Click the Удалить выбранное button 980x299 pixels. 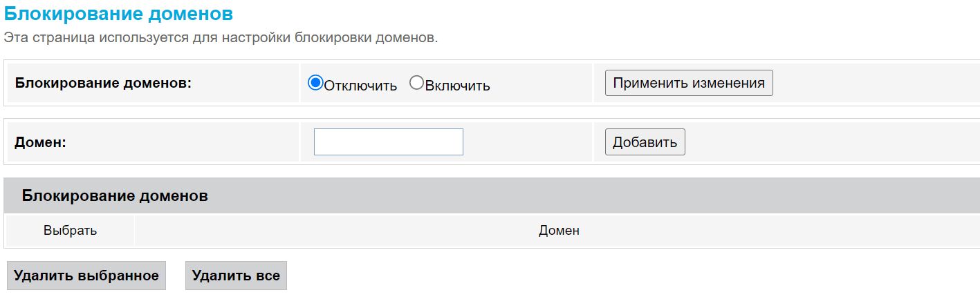tap(86, 276)
